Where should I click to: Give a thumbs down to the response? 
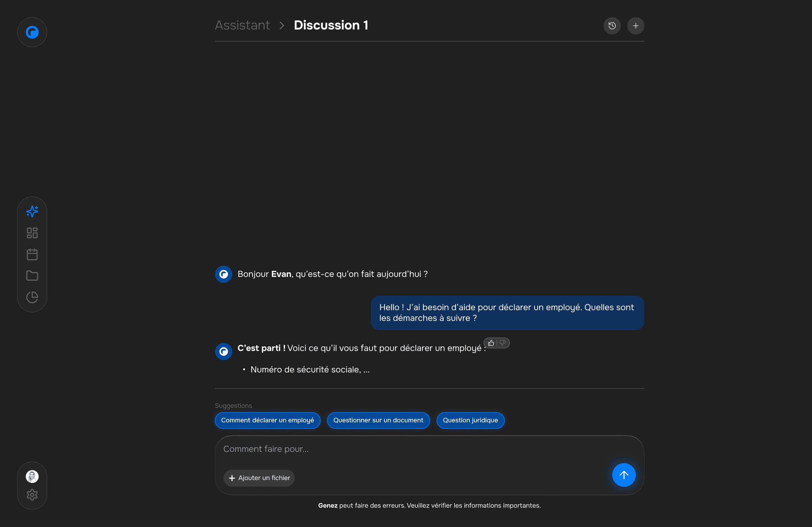pos(503,343)
